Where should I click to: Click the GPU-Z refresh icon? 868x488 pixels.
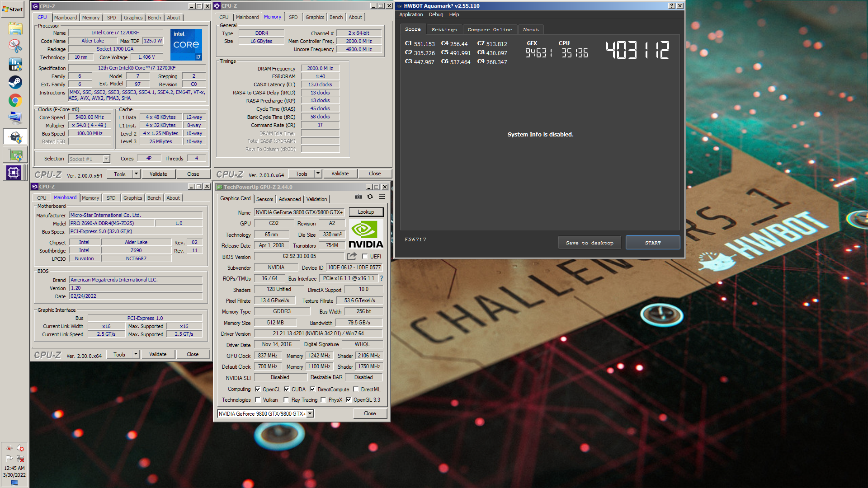tap(370, 197)
